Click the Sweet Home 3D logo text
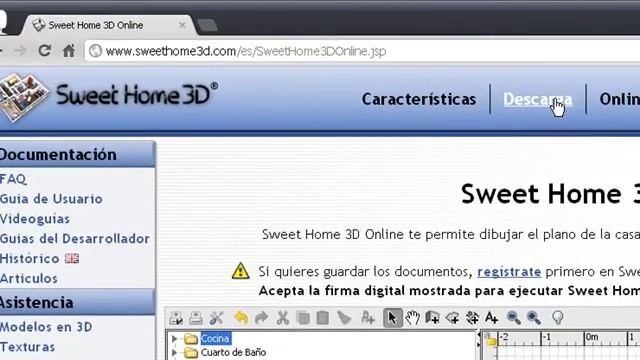Viewport: 640px width, 360px height. pos(137,95)
